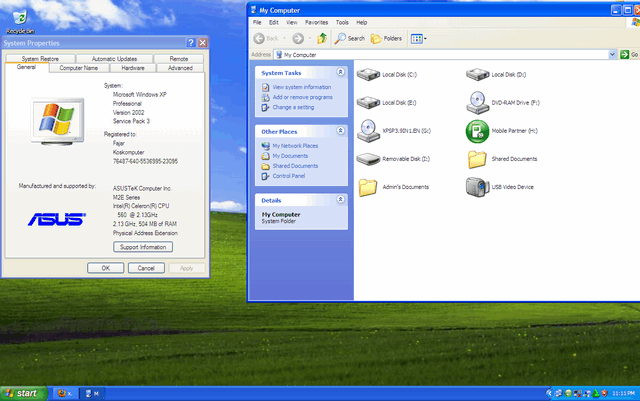
Task: Open the View menu
Action: 291,22
